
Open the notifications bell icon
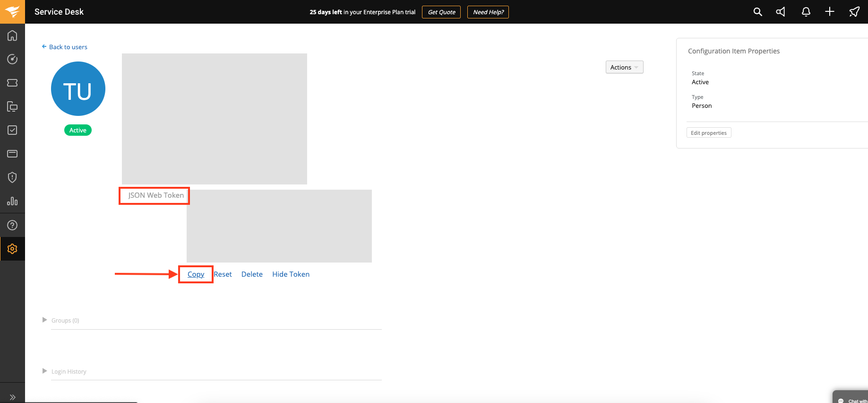pos(806,12)
